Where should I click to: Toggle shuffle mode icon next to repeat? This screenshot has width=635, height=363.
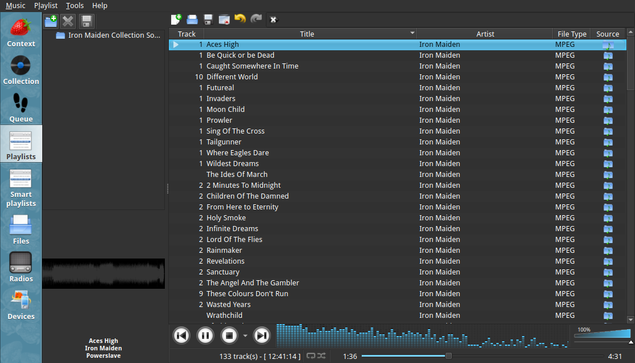321,356
